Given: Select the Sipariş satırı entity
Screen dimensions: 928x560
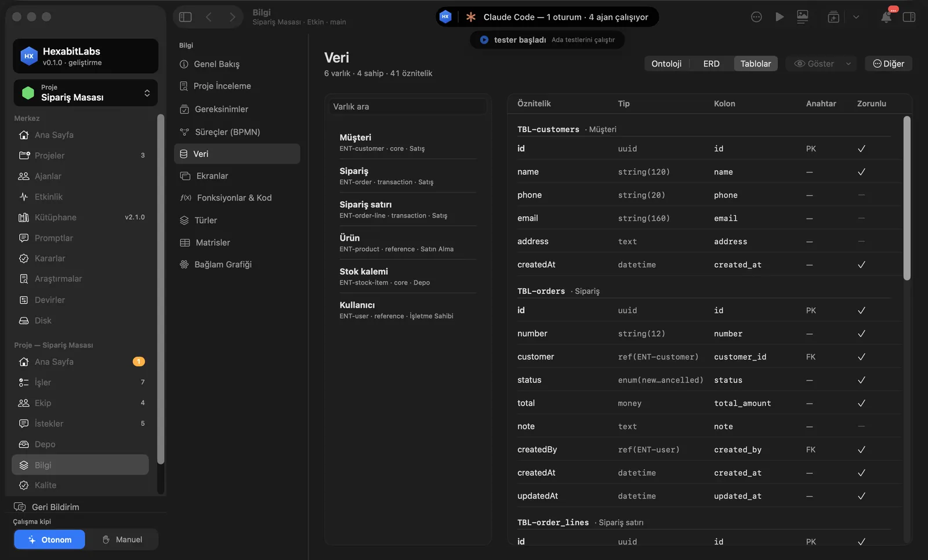Looking at the screenshot, I should click(x=408, y=209).
